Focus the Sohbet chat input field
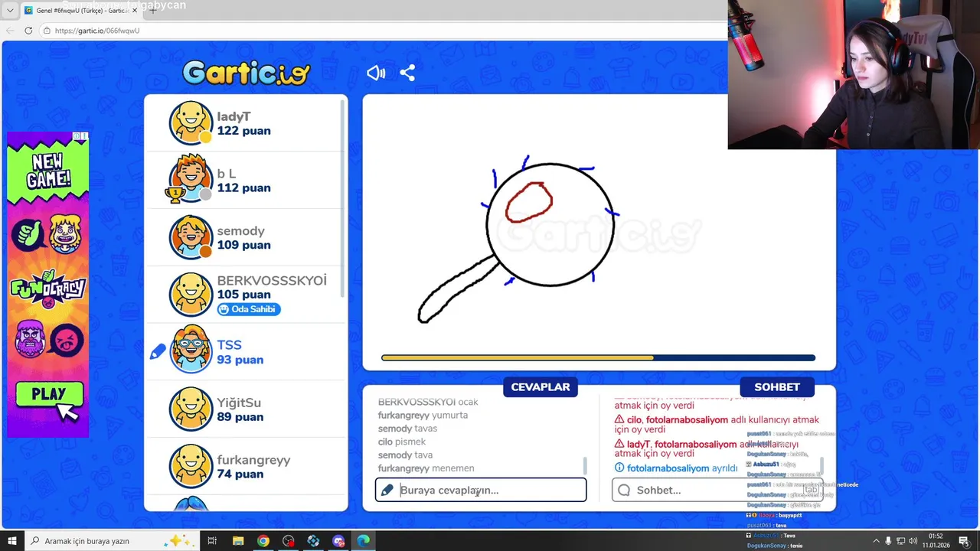Image resolution: width=980 pixels, height=551 pixels. point(716,490)
